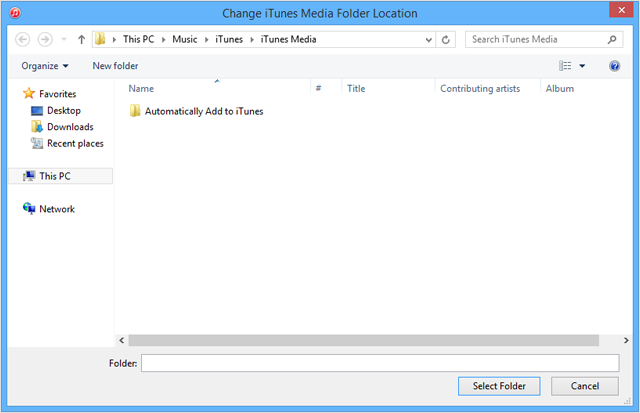Open Desktop in Favorites
This screenshot has width=640, height=413.
click(x=64, y=111)
